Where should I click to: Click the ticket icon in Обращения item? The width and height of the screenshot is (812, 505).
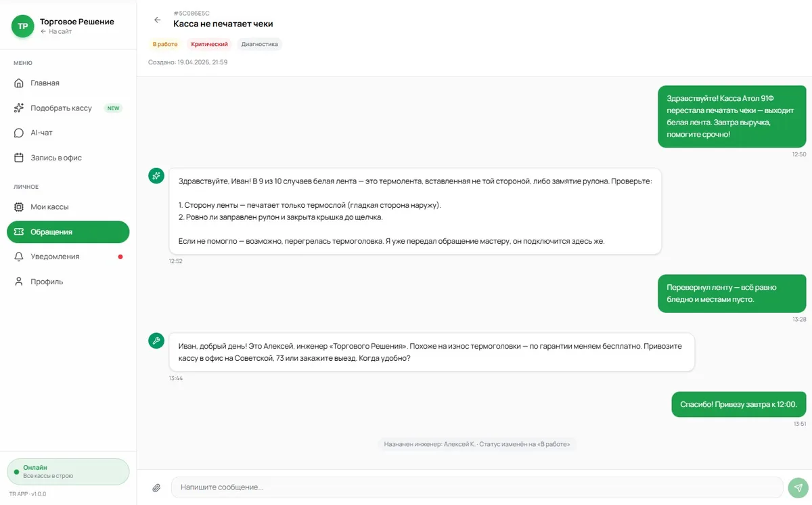[19, 232]
